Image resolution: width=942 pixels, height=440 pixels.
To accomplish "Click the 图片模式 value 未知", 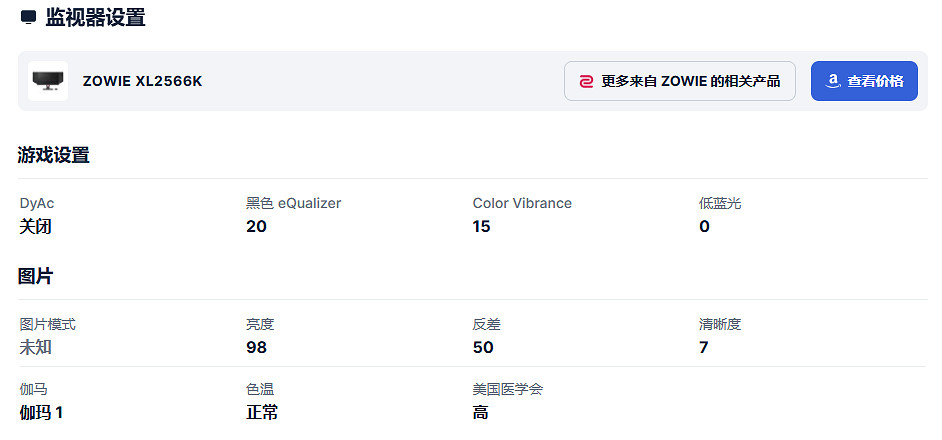I will pyautogui.click(x=35, y=348).
